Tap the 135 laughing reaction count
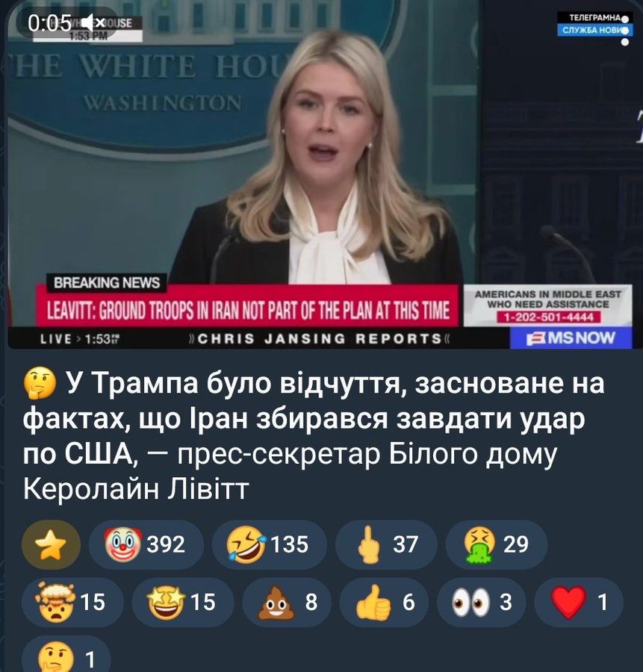Viewport: 643px width, 672px height. coord(289,544)
